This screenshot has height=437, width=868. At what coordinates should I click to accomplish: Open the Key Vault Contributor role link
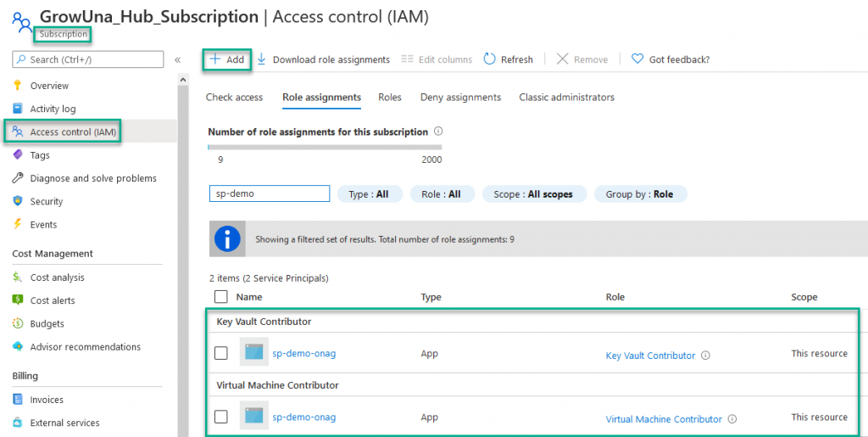pos(650,356)
